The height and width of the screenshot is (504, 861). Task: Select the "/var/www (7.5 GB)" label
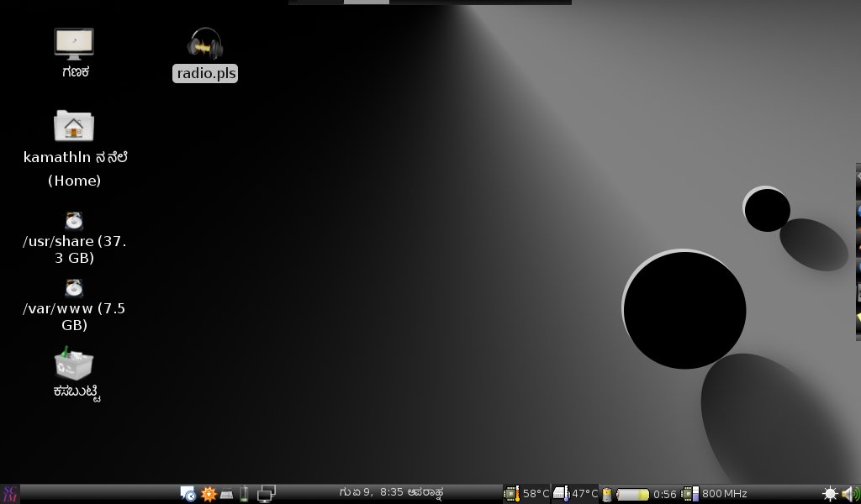pos(74,317)
